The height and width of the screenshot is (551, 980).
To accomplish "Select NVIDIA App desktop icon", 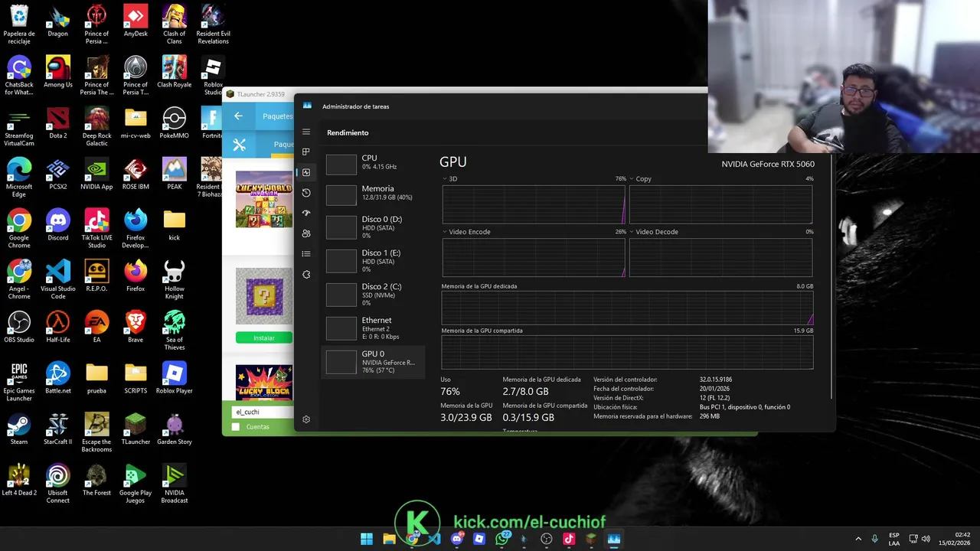I will click(x=96, y=174).
